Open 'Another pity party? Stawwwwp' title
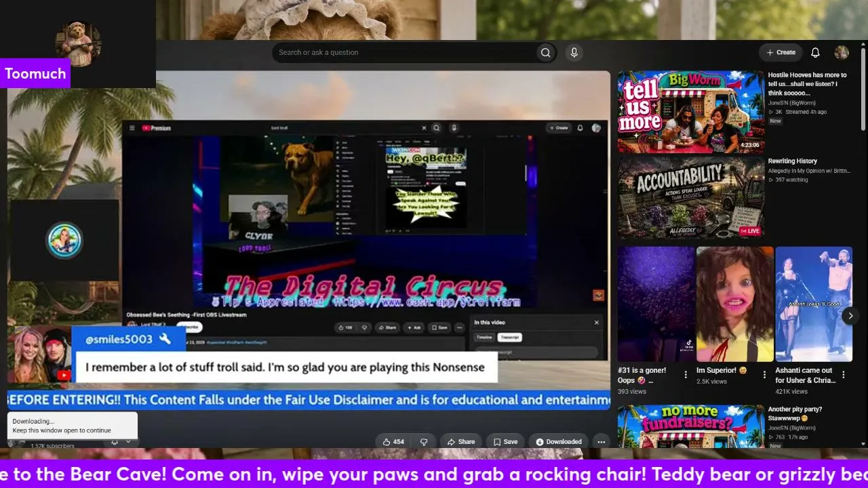This screenshot has height=488, width=868. [795, 414]
